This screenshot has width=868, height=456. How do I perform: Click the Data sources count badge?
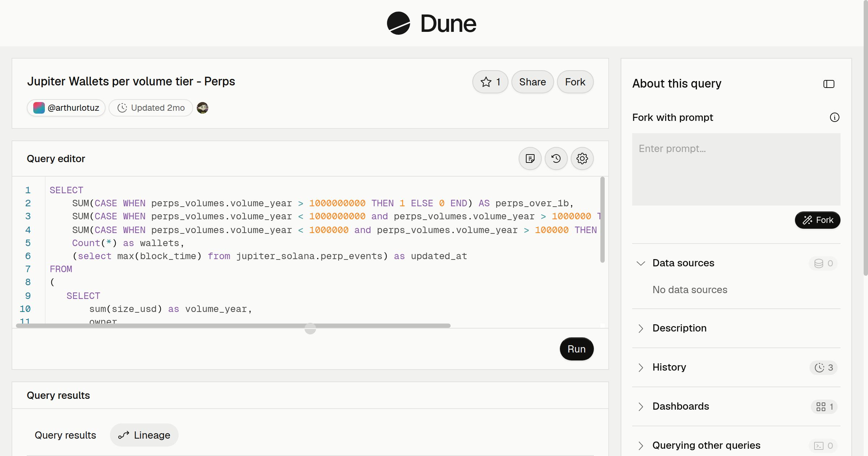point(824,263)
